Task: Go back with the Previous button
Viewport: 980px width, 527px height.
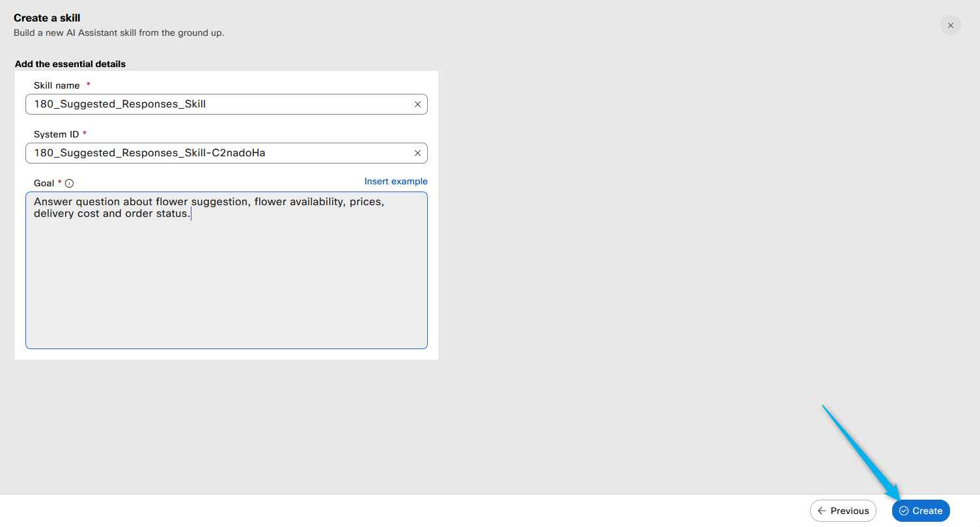Action: tap(843, 511)
